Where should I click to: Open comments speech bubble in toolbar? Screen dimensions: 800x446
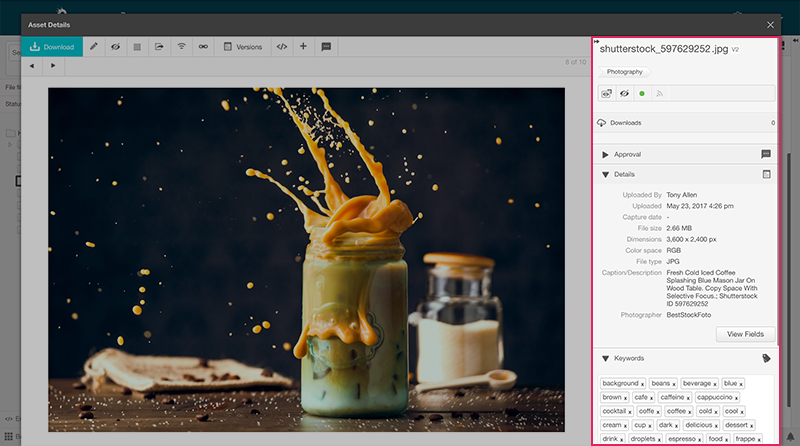(x=326, y=46)
